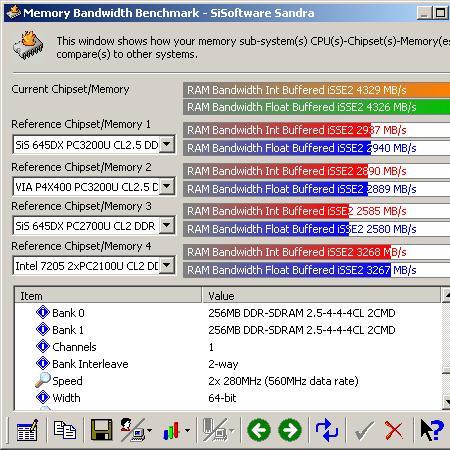Click 'Current Chipset/Memory' label
450x450 pixels.
(70, 89)
